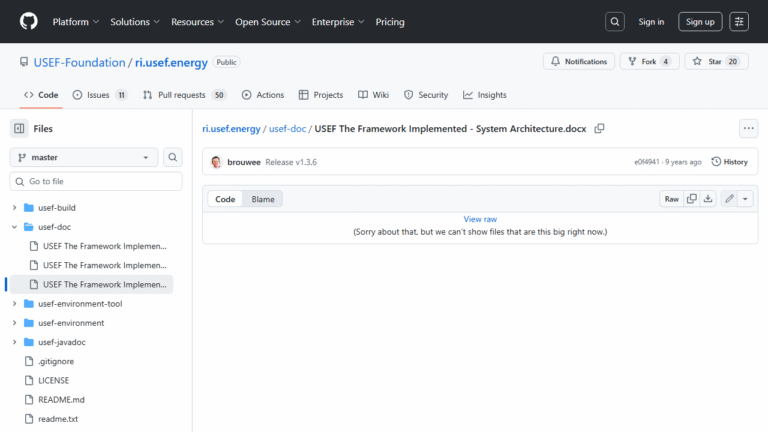Download the raw file icon

(x=708, y=199)
